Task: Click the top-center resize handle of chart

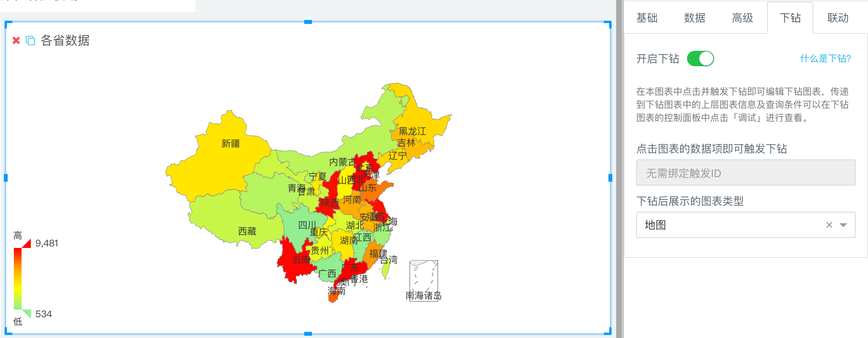Action: point(308,22)
